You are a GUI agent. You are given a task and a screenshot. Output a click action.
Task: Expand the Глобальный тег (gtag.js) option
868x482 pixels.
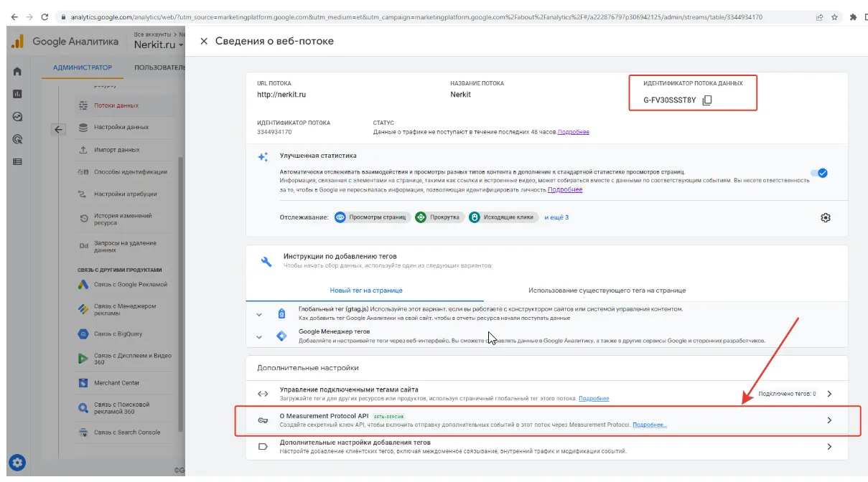point(258,314)
